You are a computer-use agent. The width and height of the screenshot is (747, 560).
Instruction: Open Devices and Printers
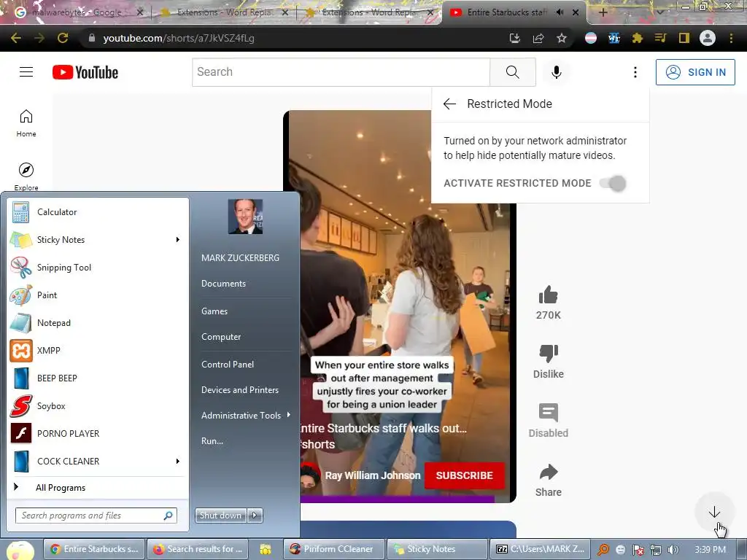[239, 390]
